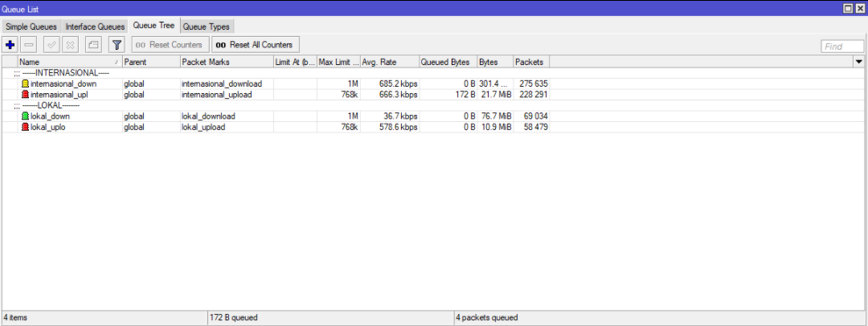The height and width of the screenshot is (326, 868).
Task: Sort by the Bytes column header
Action: [495, 62]
